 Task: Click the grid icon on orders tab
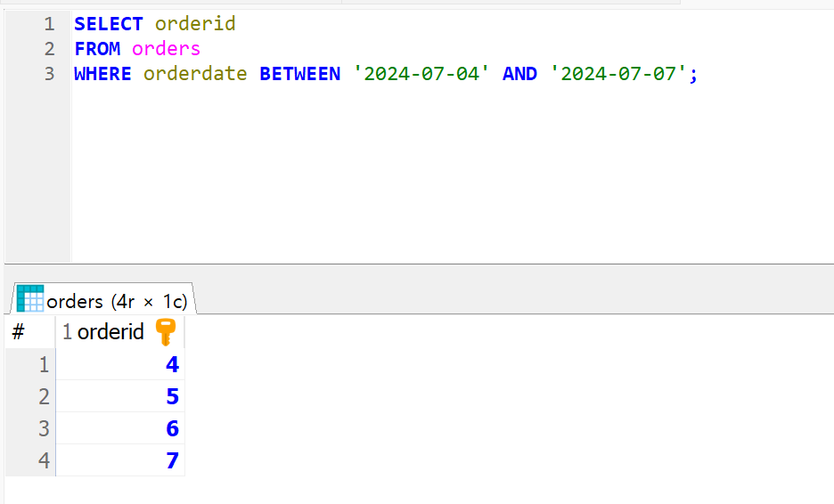point(29,298)
